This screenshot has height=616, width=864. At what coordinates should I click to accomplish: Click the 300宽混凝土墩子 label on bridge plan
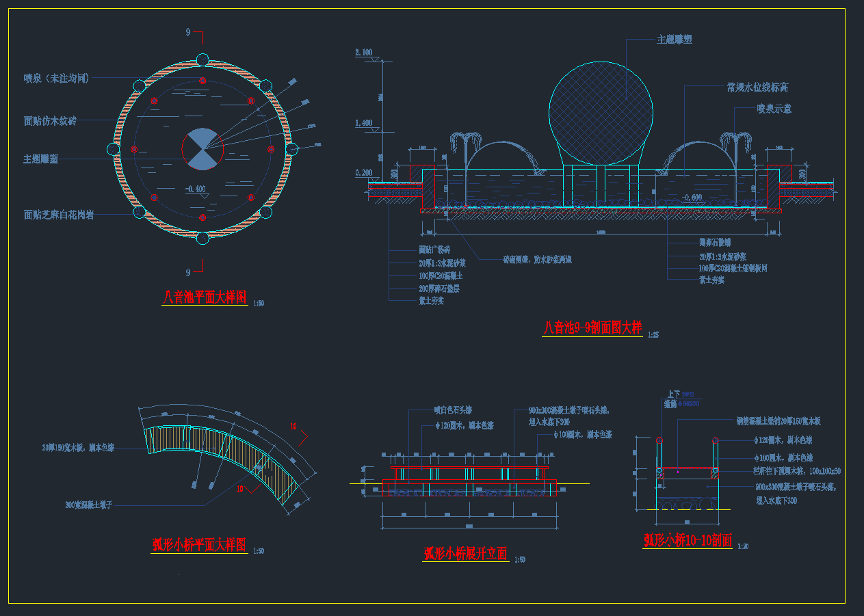pos(88,505)
